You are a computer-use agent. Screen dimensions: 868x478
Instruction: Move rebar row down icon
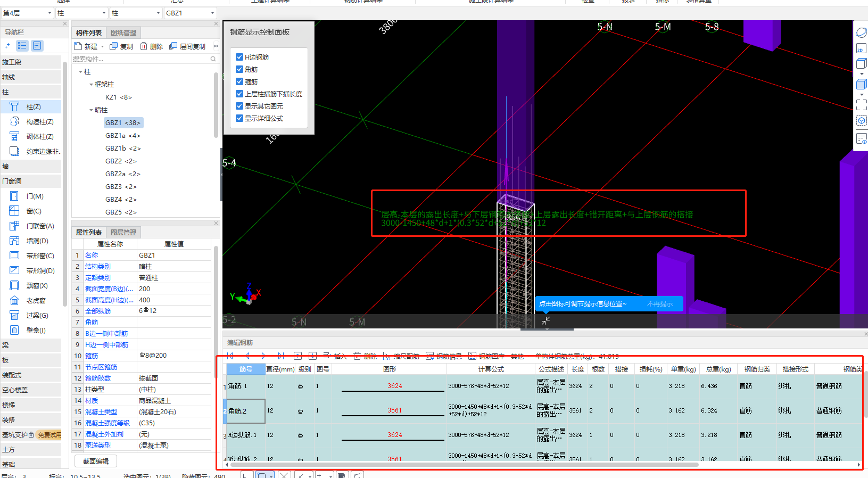(x=313, y=356)
